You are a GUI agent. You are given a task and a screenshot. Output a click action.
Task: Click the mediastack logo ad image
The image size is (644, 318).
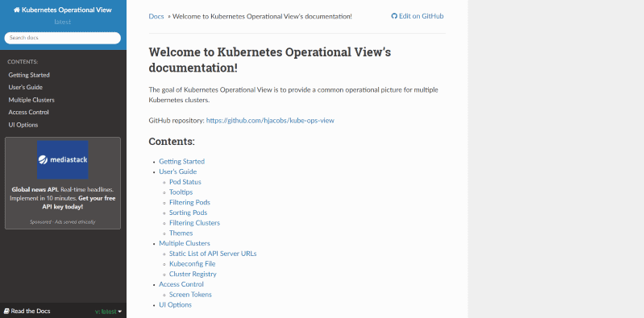(62, 159)
